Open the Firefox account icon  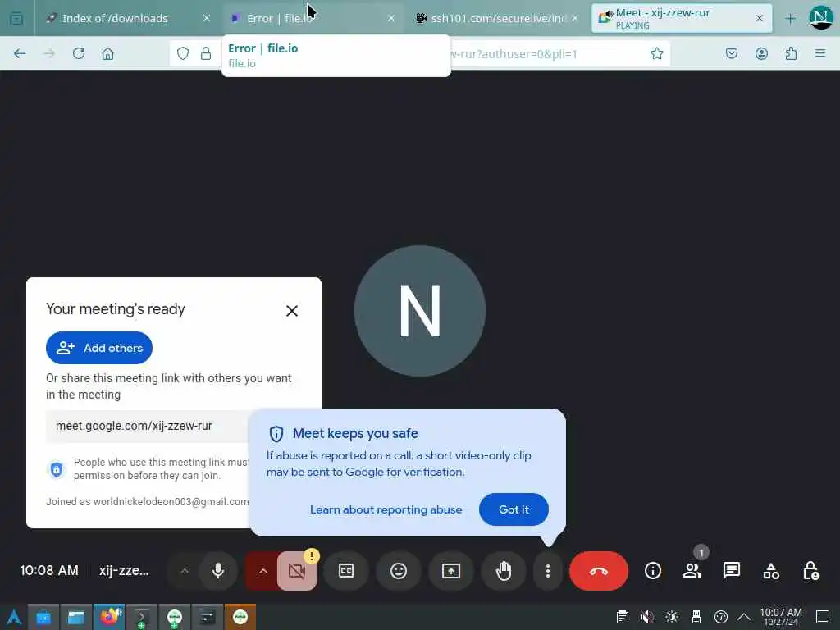pos(761,53)
